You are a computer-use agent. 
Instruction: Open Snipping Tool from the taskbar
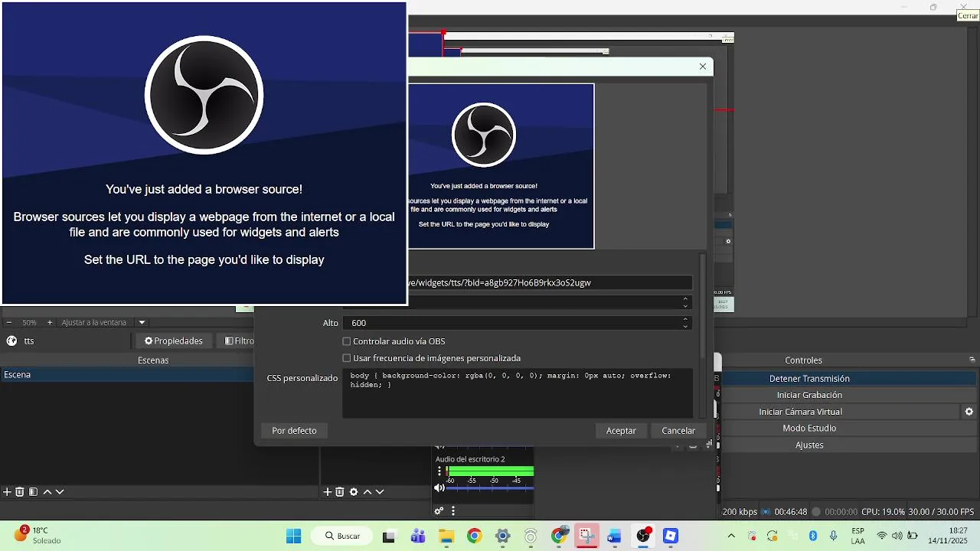click(x=586, y=536)
